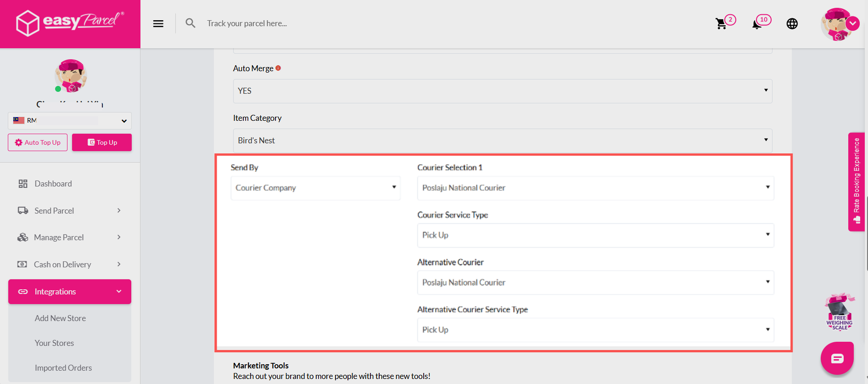
Task: Expand the Send Parcel chevron
Action: [119, 210]
